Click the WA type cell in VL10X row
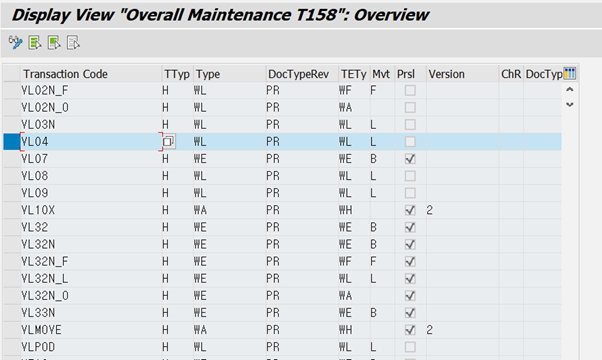The height and width of the screenshot is (360, 602). pyautogui.click(x=230, y=210)
